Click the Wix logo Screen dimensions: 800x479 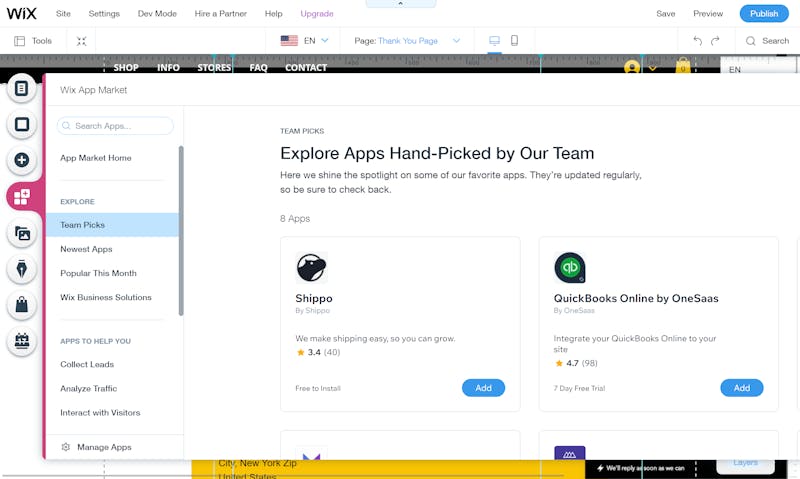(21, 13)
